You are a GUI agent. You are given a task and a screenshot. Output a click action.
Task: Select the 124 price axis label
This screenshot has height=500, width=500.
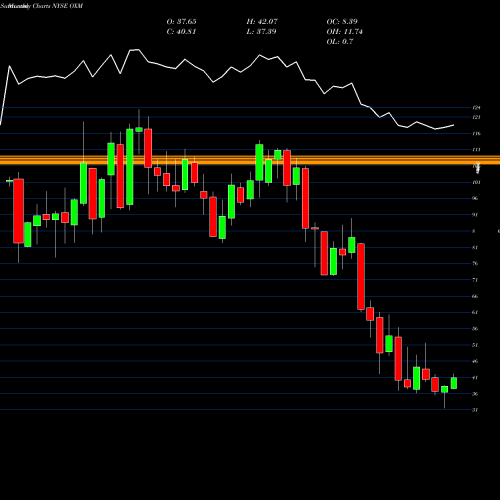pos(476,108)
